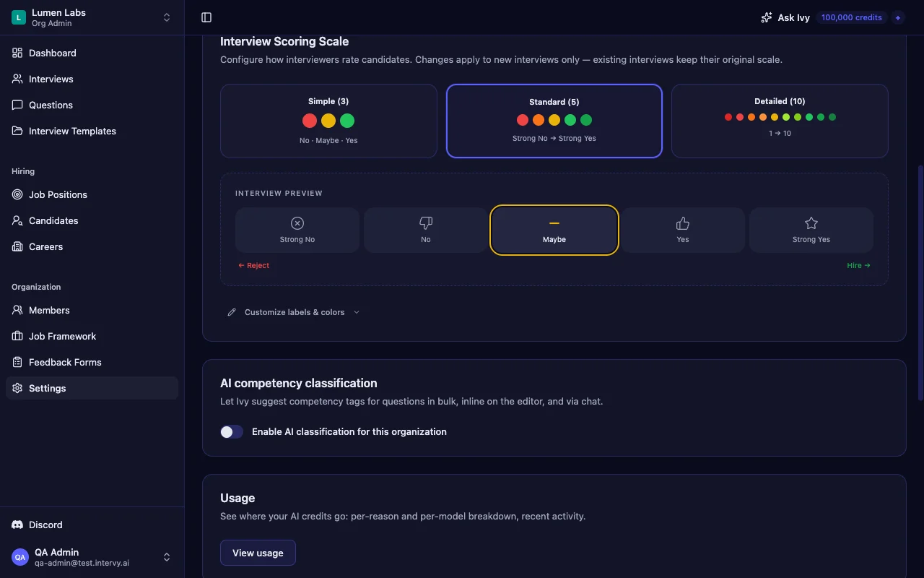
Task: Click the 100,000 credits badge
Action: tap(852, 17)
